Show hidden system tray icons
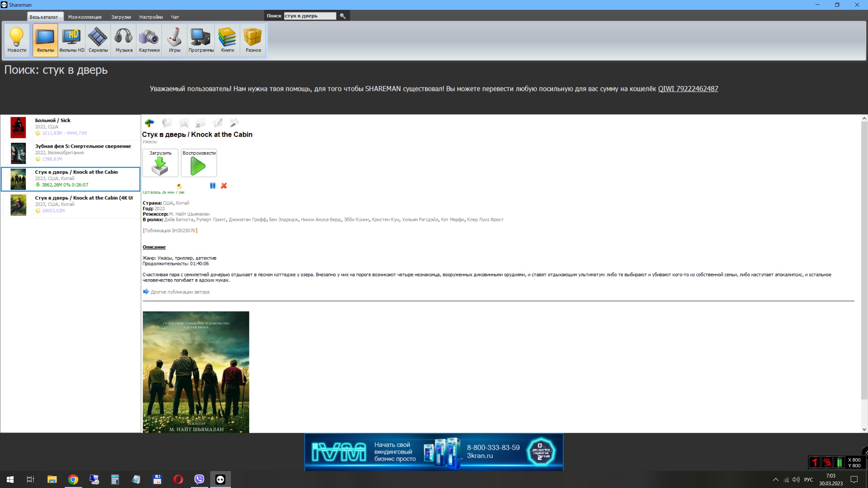Viewport: 868px width, 488px height. pyautogui.click(x=775, y=480)
